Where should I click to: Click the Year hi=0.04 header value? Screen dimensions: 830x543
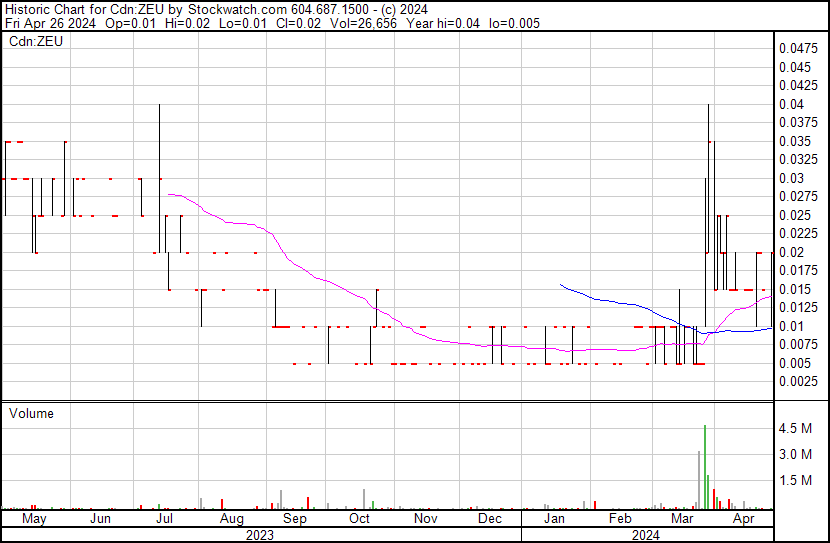443,23
